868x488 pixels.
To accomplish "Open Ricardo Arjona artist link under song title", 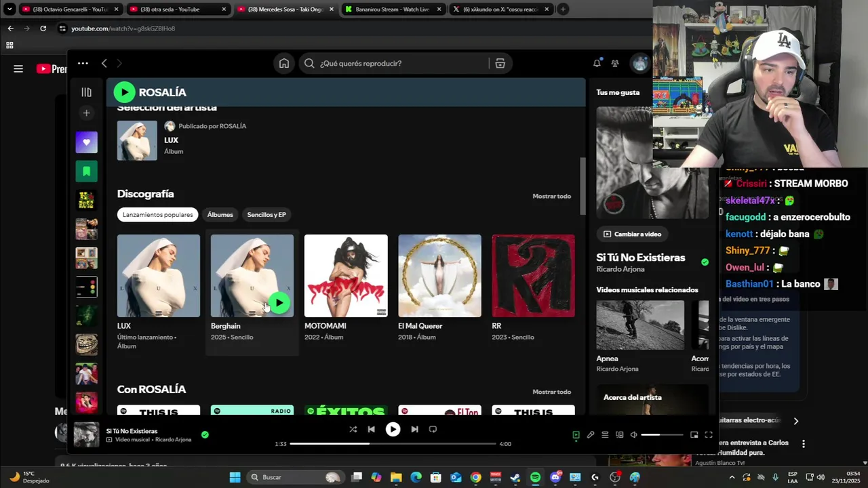I will tap(173, 440).
